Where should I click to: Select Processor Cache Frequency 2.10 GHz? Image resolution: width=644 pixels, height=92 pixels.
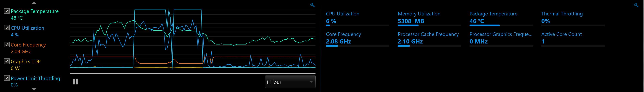coord(410,41)
